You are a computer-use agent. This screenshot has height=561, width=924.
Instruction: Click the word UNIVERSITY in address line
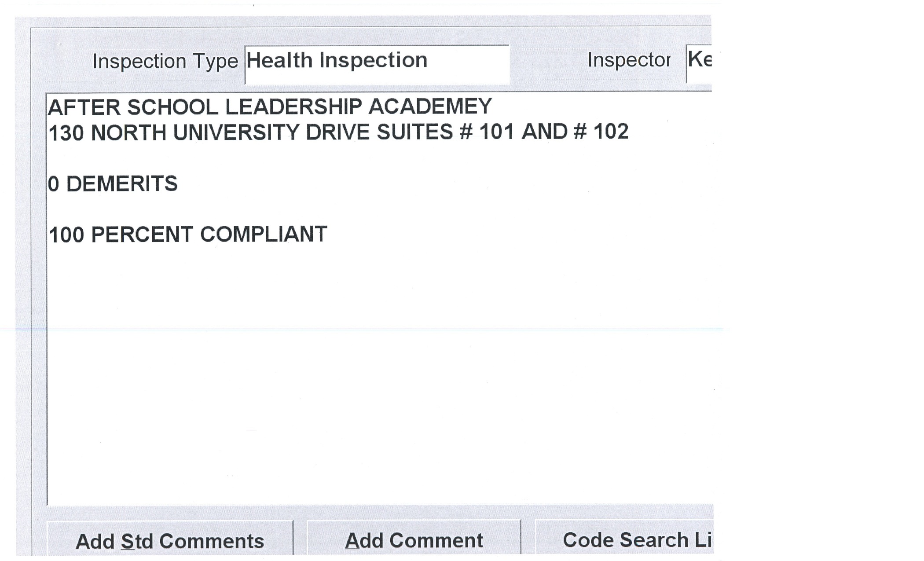pyautogui.click(x=236, y=132)
